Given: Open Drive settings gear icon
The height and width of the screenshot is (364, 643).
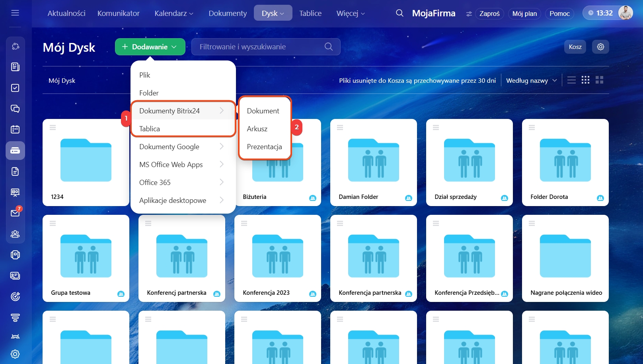Looking at the screenshot, I should point(600,47).
